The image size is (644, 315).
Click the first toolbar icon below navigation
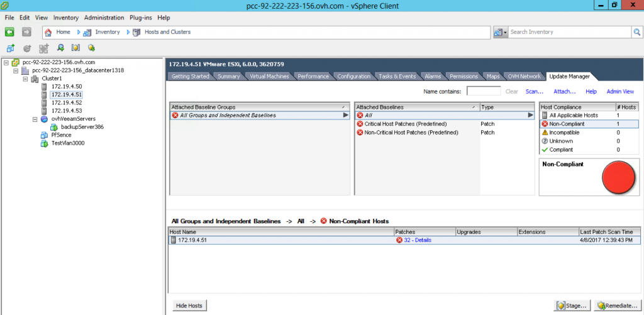click(11, 48)
